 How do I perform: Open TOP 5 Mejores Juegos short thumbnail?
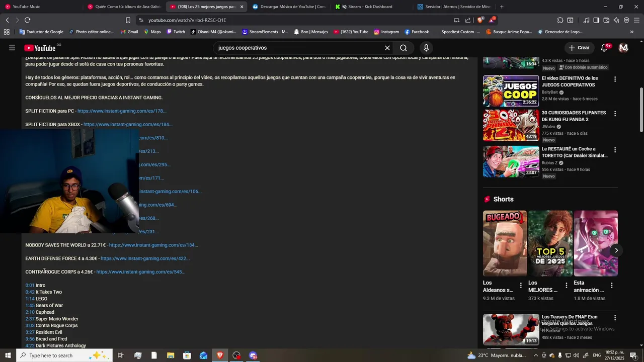click(550, 244)
